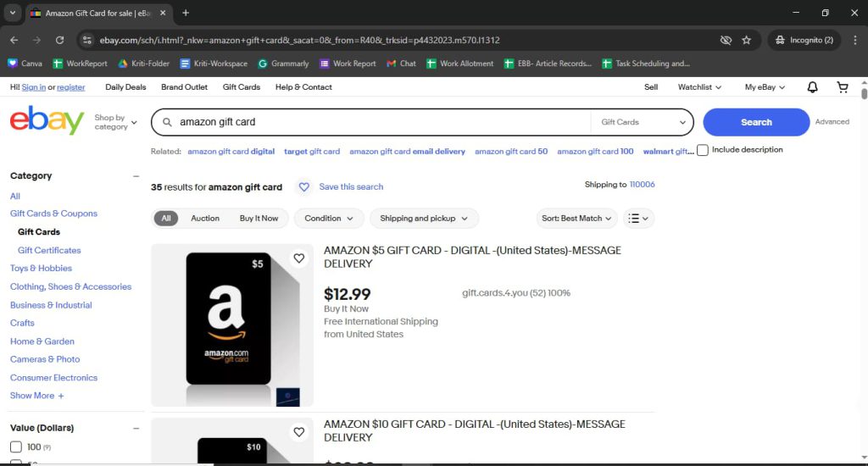Filter results by Buy It Now
This screenshot has height=466, width=868.
(x=259, y=218)
